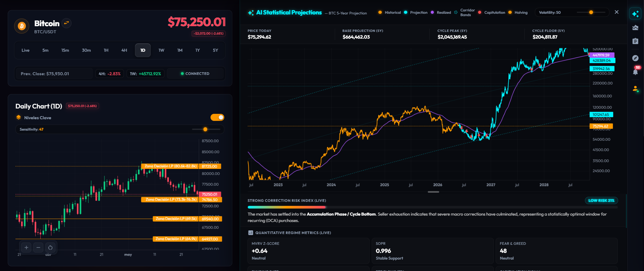Click the Price Today $75,294.62 value
The width and height of the screenshot is (644, 271).
259,37
